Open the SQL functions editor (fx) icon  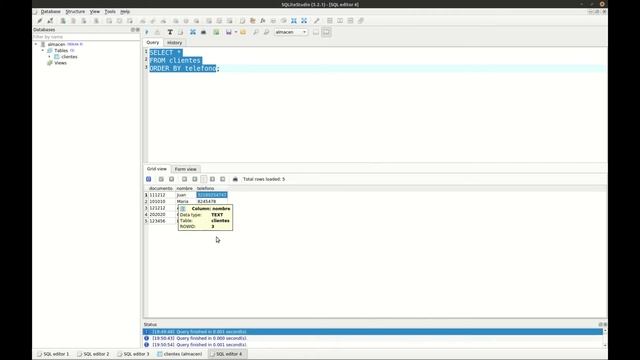[263, 21]
